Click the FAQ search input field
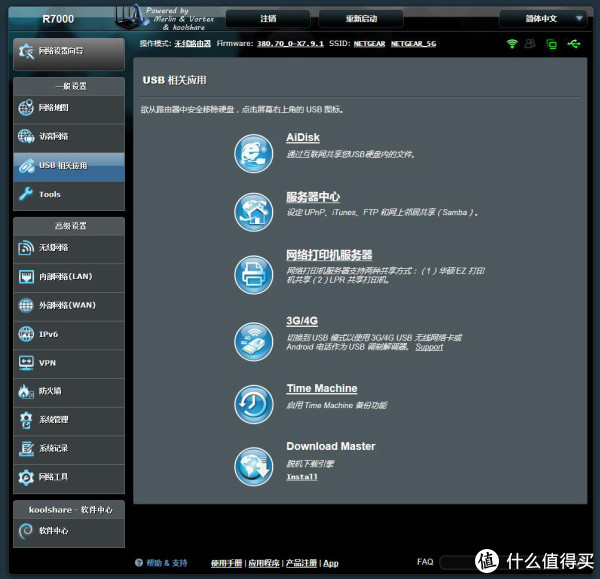 513,562
